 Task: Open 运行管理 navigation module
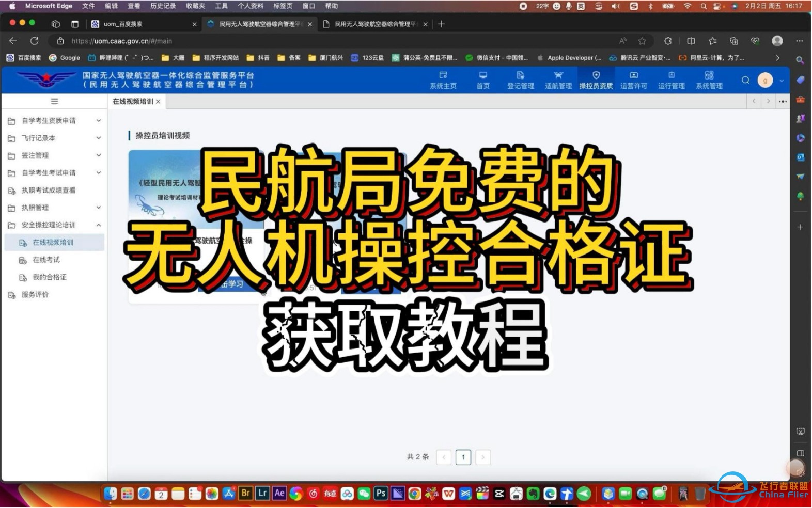click(672, 81)
